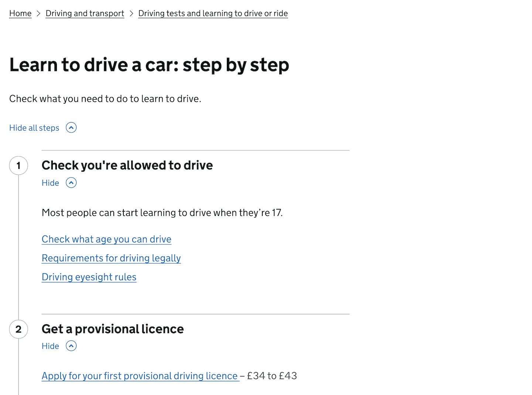Viewport: 532px width, 395px height.
Task: Hide the Get a provisional licence step
Action: tap(51, 346)
